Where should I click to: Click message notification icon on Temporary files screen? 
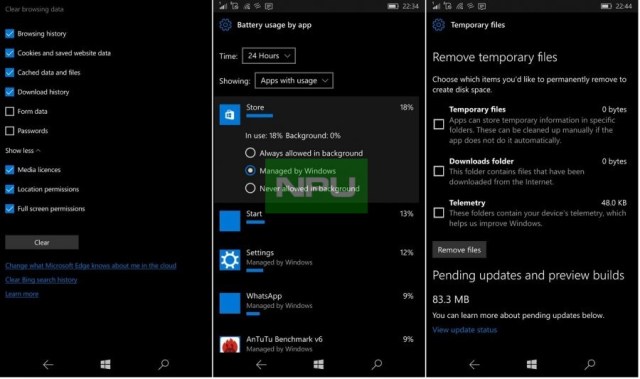482,6
